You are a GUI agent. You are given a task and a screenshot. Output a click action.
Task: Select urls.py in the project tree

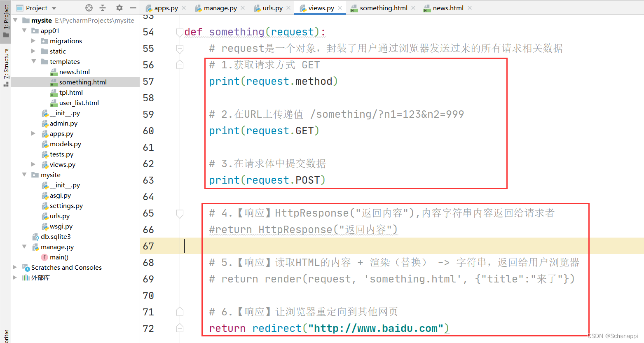tap(60, 216)
